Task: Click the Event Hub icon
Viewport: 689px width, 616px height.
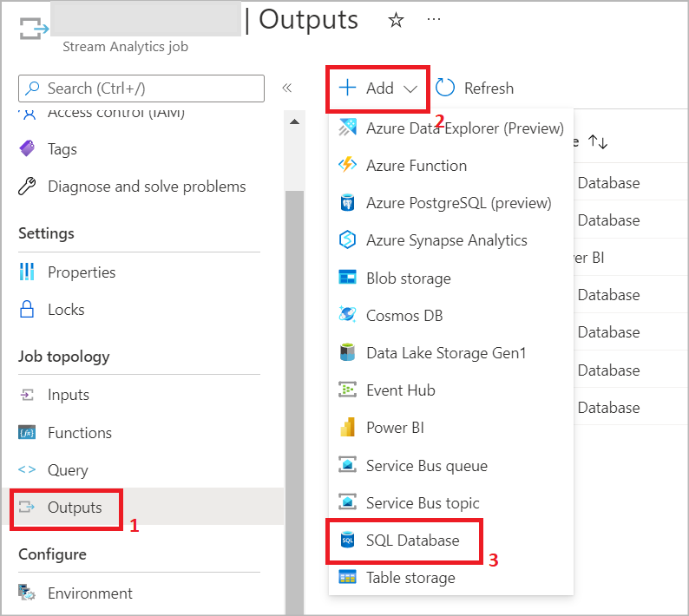Action: coord(348,390)
